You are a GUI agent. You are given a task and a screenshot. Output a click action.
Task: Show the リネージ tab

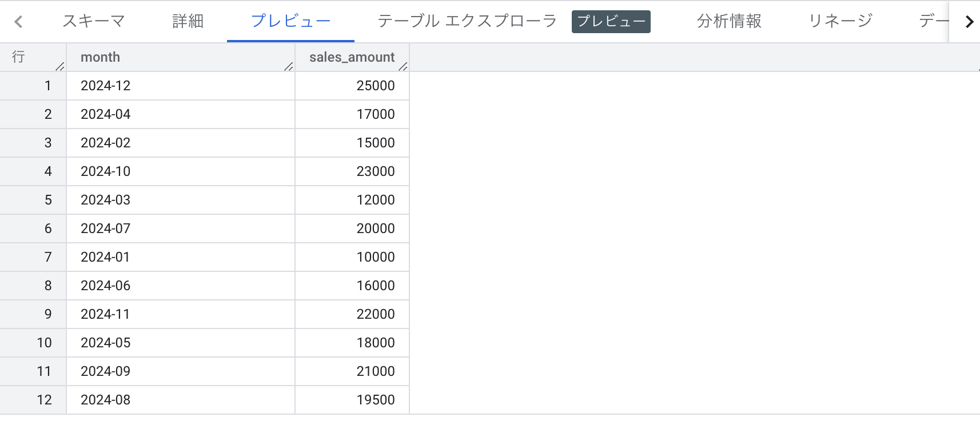[840, 21]
